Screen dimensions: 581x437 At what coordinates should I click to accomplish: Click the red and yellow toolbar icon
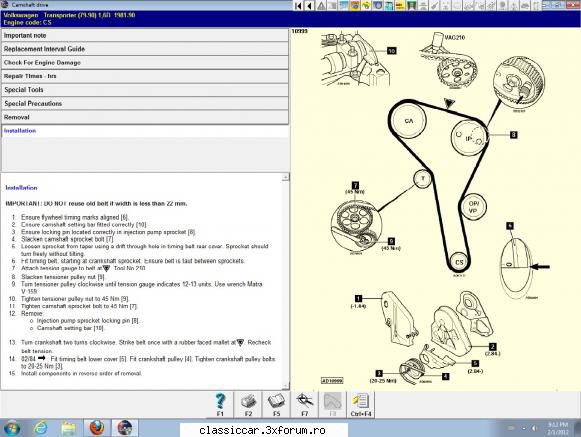(x=400, y=5)
